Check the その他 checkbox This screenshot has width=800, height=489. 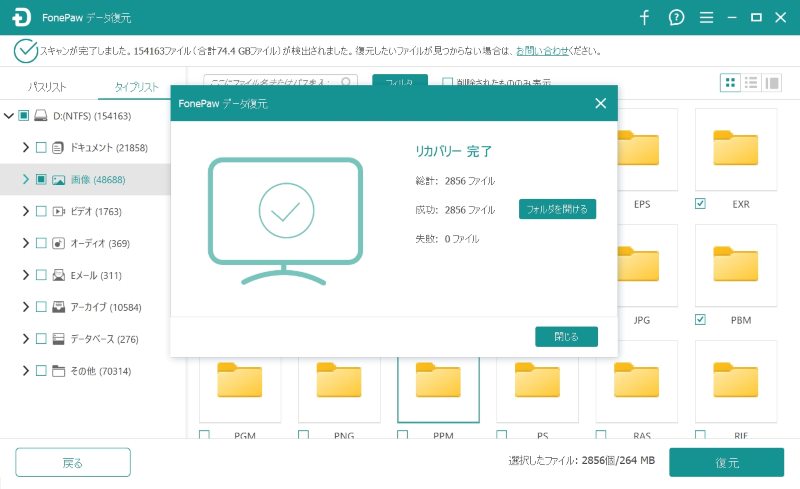41,371
